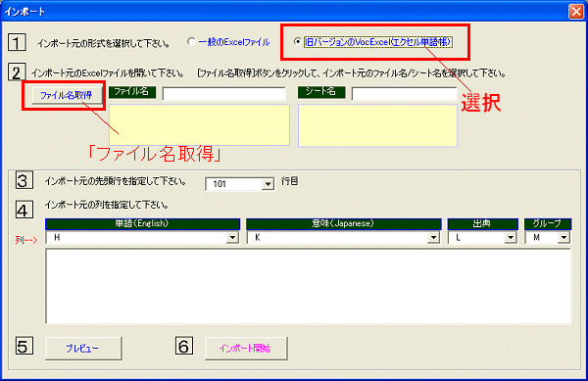Screen dimensions: 588x381
Task: Open the グループ column M dropdown
Action: tap(563, 238)
